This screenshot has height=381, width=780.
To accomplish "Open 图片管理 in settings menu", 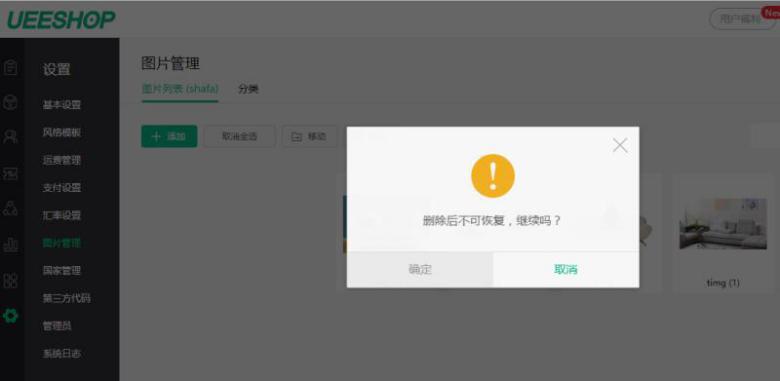I will pyautogui.click(x=62, y=243).
